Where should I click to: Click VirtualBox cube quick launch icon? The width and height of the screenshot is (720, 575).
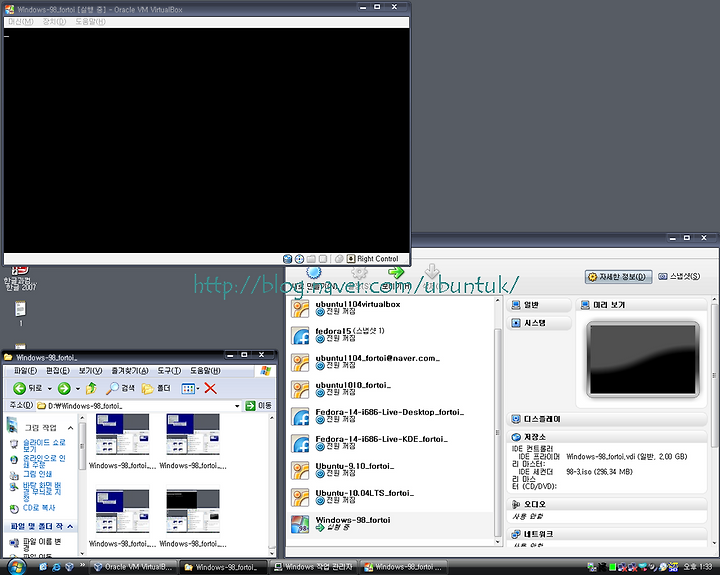pyautogui.click(x=69, y=567)
